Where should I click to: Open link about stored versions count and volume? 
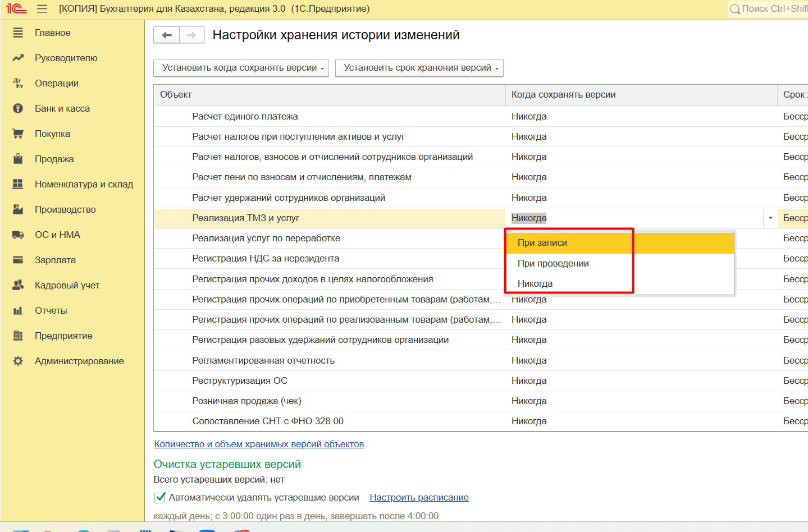(259, 444)
